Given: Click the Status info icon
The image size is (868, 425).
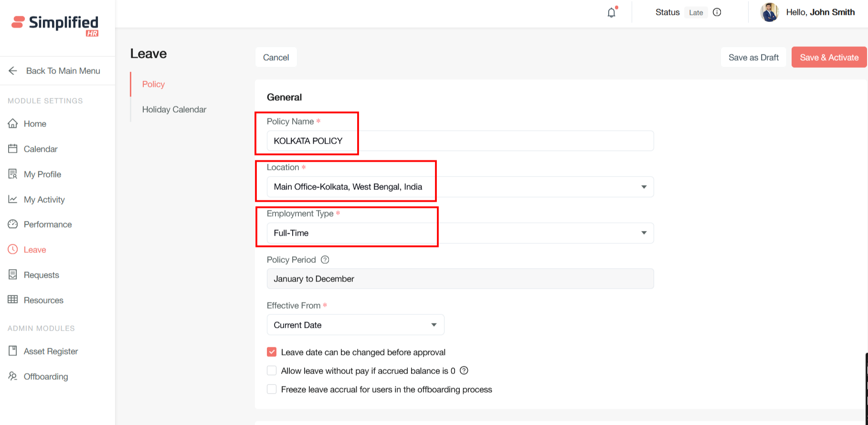Looking at the screenshot, I should [717, 12].
